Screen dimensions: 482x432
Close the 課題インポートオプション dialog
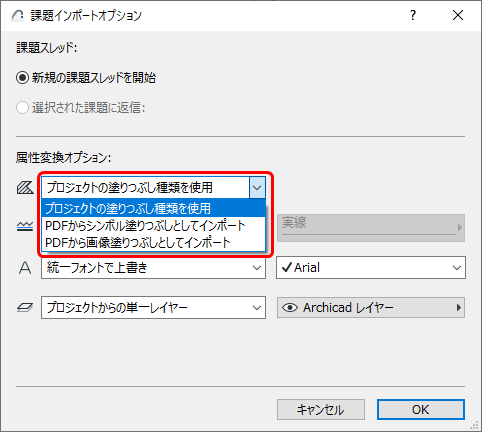pos(458,15)
